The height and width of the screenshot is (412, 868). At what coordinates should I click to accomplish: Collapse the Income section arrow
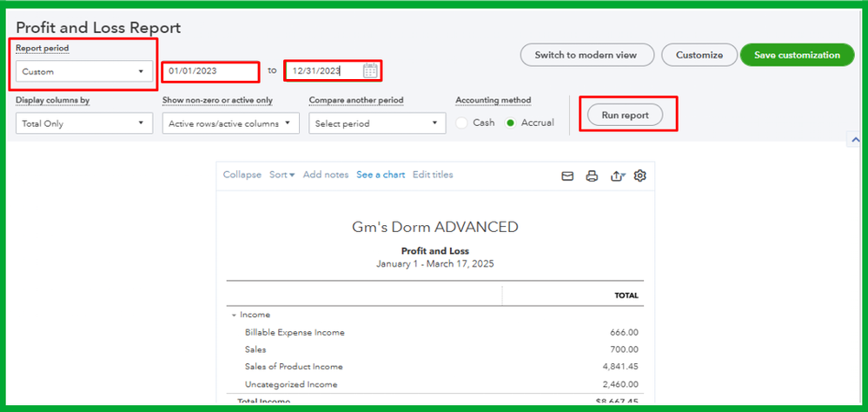pyautogui.click(x=233, y=315)
